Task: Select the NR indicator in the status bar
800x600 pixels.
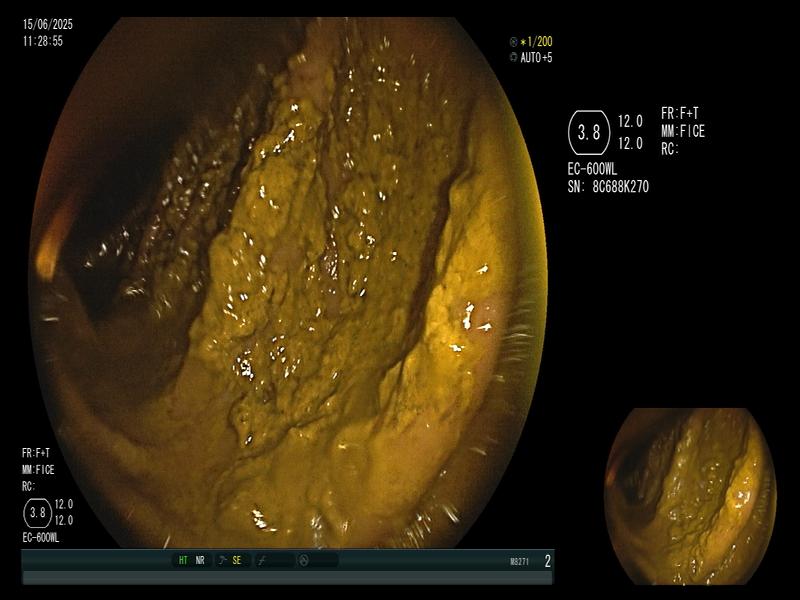Action: click(199, 560)
